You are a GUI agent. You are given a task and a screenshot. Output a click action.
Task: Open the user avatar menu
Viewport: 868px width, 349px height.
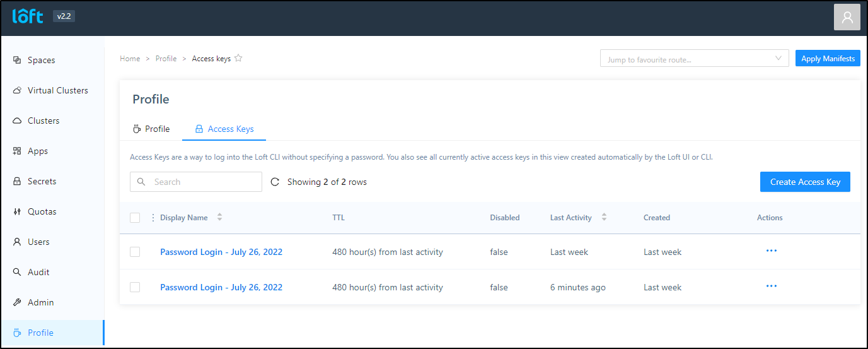click(x=847, y=17)
